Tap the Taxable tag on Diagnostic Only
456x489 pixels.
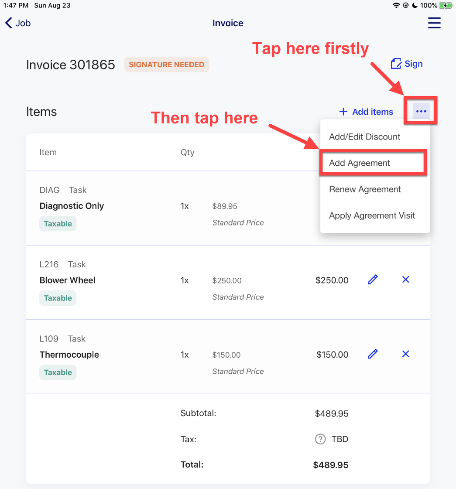(x=58, y=224)
